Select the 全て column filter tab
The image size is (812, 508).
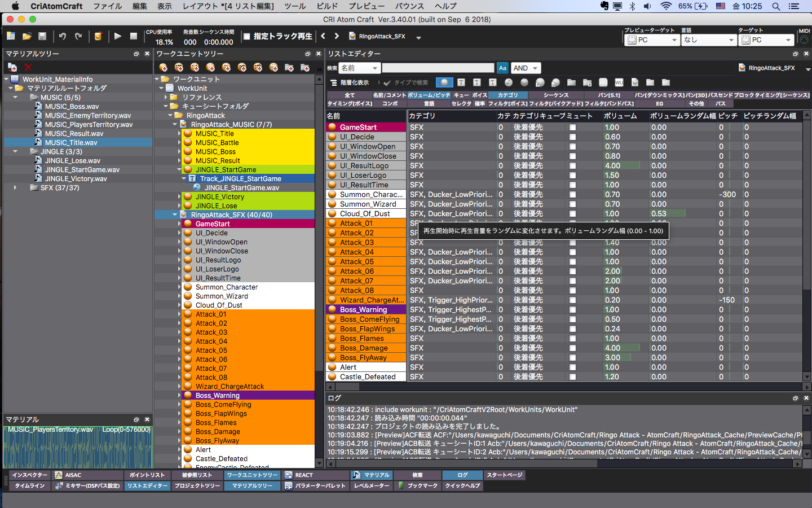pyautogui.click(x=350, y=95)
